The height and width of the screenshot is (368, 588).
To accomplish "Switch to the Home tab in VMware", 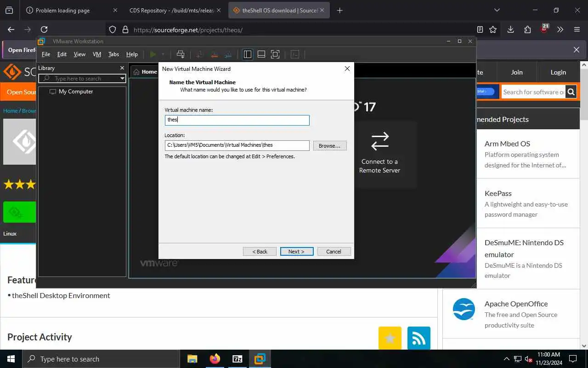I will tap(146, 72).
